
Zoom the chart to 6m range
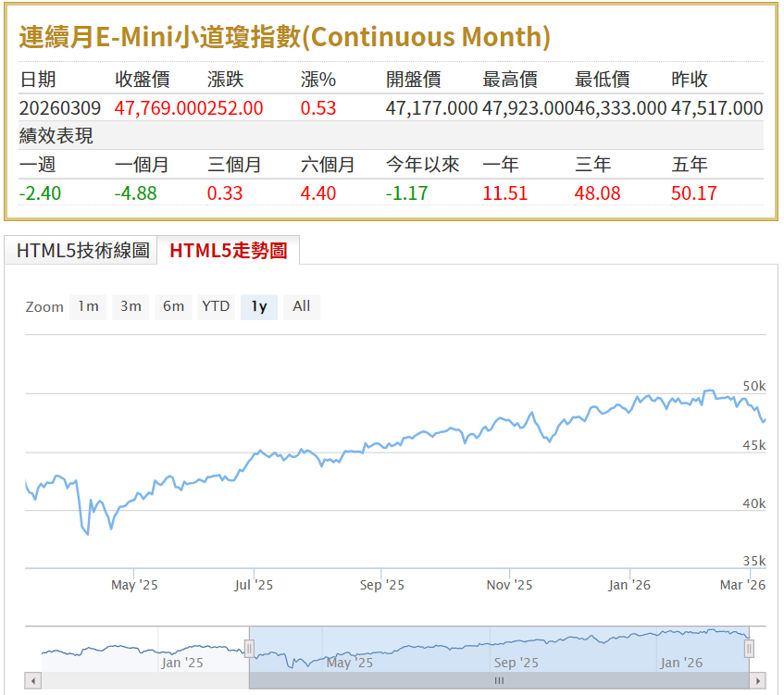click(173, 306)
